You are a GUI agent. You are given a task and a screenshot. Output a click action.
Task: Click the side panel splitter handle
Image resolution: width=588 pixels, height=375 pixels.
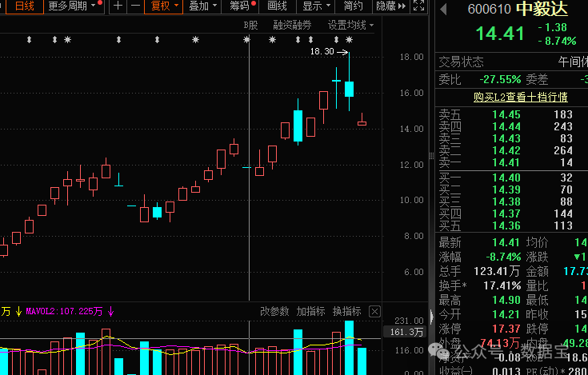point(431,156)
